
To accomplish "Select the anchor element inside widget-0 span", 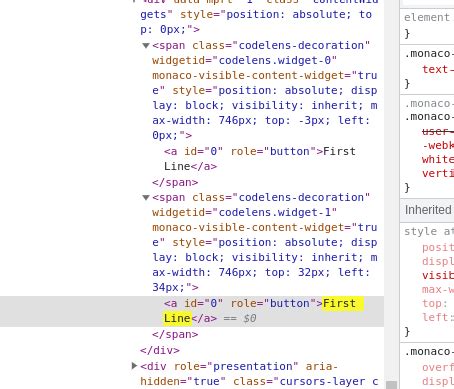I will [260, 159].
